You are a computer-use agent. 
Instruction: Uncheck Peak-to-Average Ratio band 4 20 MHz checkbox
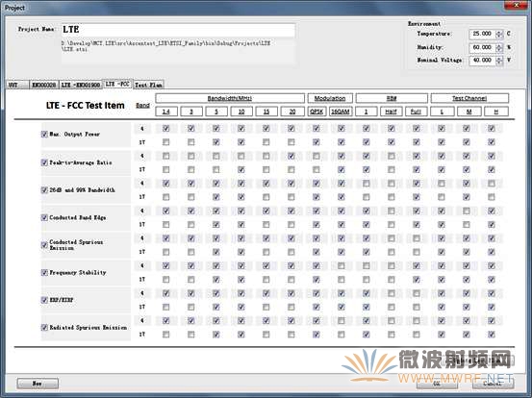(x=291, y=156)
